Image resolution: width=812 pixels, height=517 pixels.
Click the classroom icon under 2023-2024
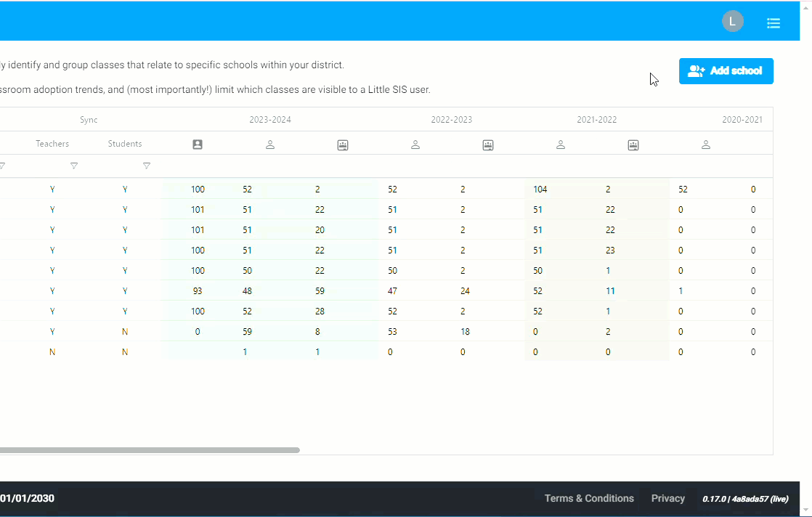tap(343, 144)
